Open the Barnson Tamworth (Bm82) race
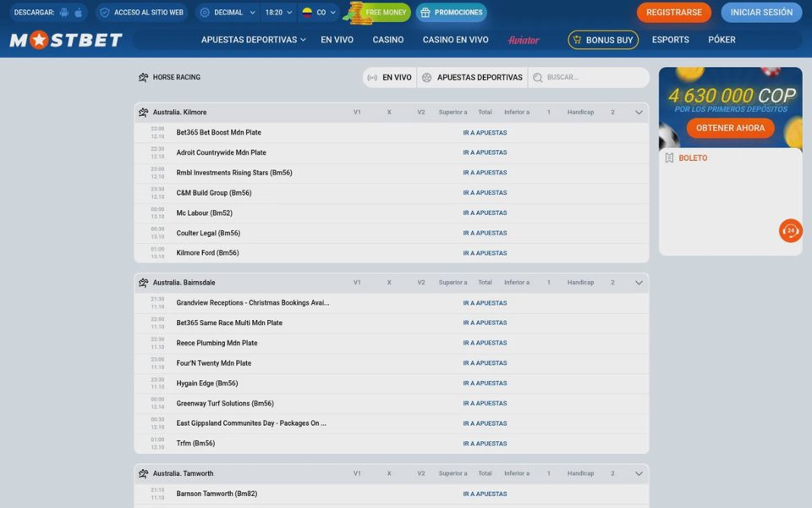This screenshot has height=508, width=812. click(217, 494)
